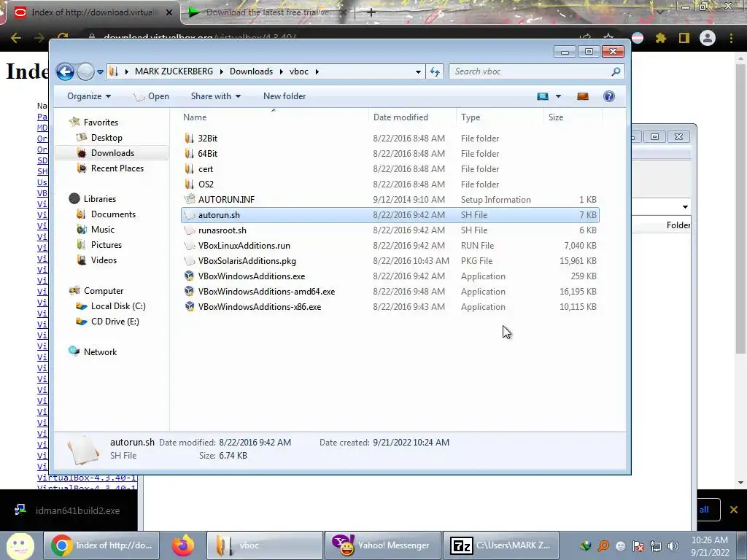Open the view options dropdown arrow
747x560 pixels.
tap(558, 96)
